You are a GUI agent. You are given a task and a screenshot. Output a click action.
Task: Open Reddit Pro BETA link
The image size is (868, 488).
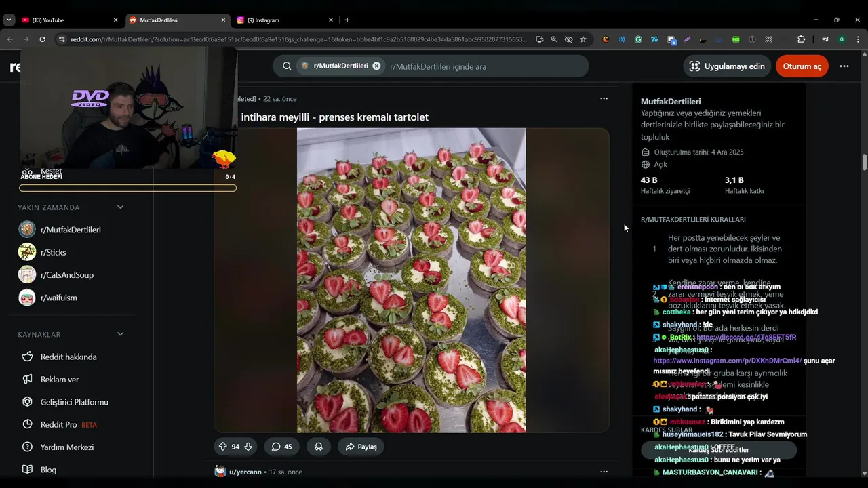coord(68,424)
